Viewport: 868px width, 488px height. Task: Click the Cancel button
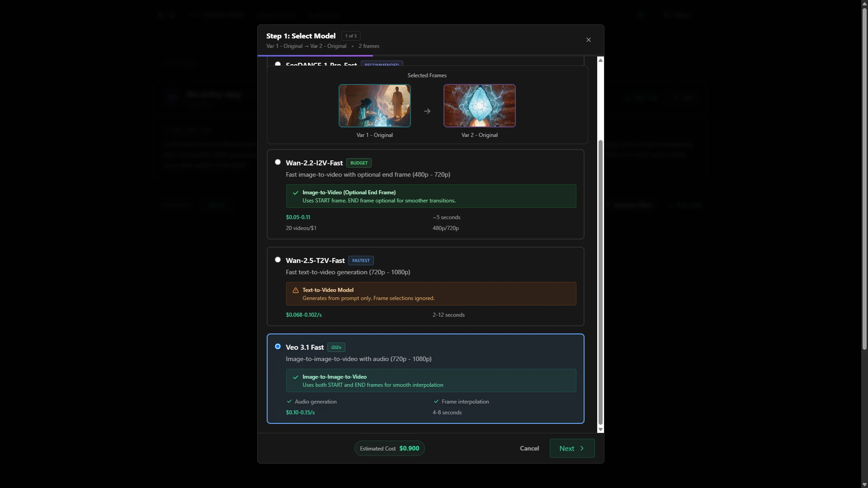tap(529, 448)
